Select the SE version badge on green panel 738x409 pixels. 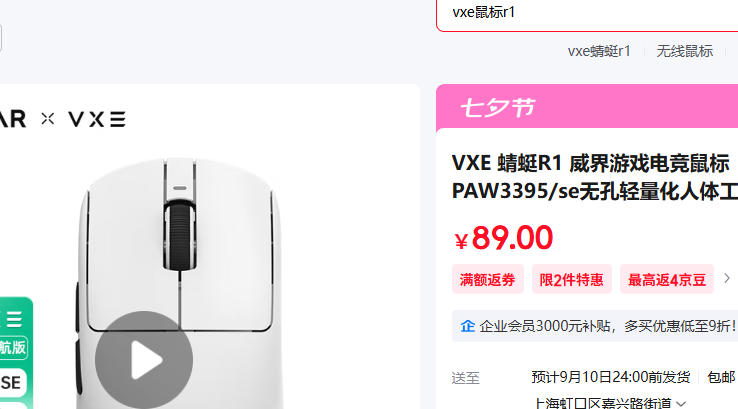[x=11, y=383]
